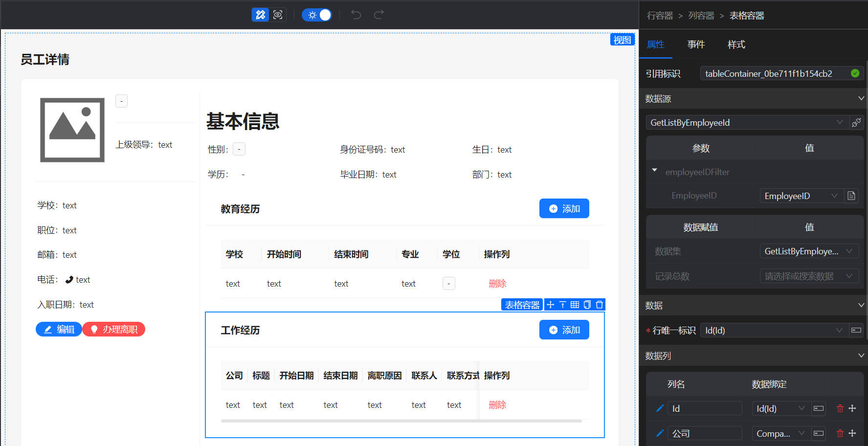The height and width of the screenshot is (446, 868).
Task: Click the 学位 dash placeholder in 教育经历 row
Action: [x=449, y=284]
